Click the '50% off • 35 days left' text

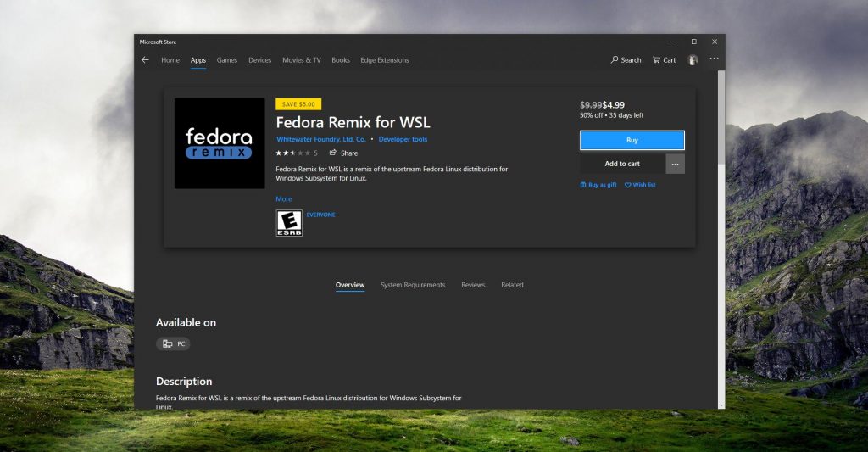[x=612, y=115]
